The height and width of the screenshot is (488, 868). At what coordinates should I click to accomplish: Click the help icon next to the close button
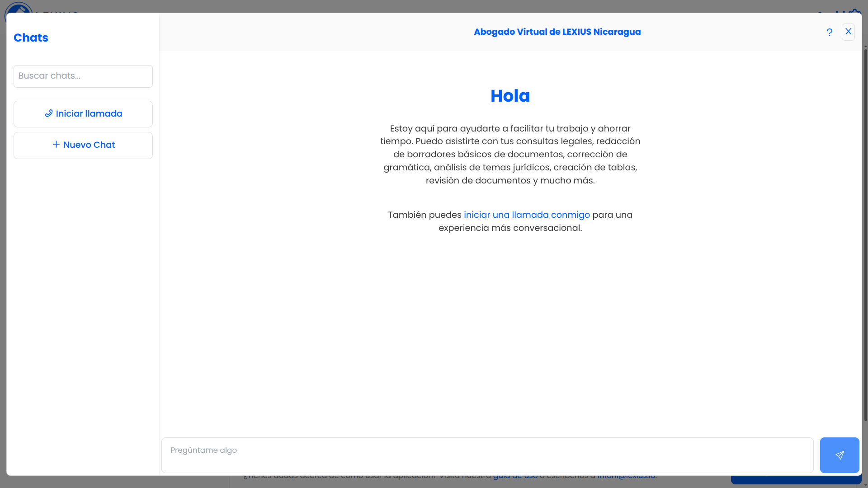[x=829, y=32]
